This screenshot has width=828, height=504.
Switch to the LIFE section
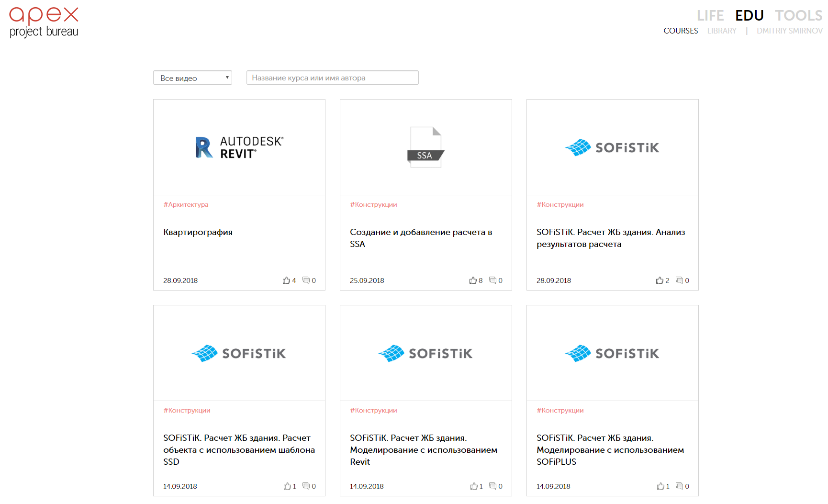710,16
